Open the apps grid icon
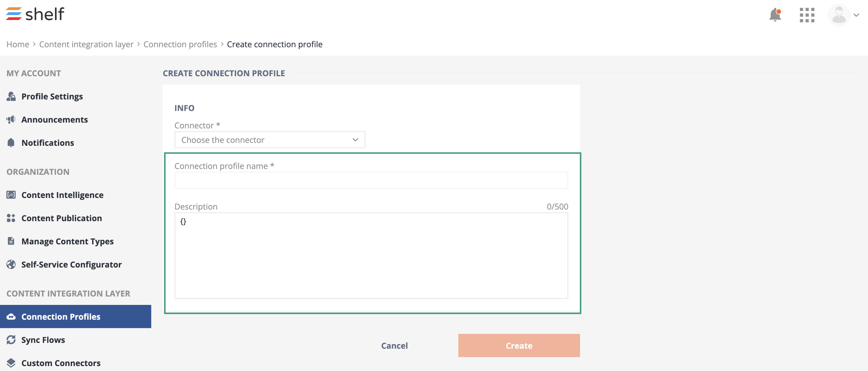The image size is (868, 371). [x=807, y=15]
